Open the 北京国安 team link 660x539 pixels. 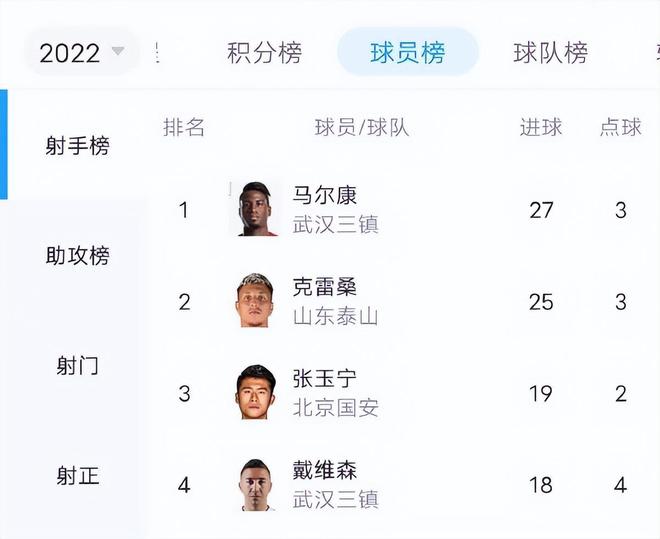[335, 408]
